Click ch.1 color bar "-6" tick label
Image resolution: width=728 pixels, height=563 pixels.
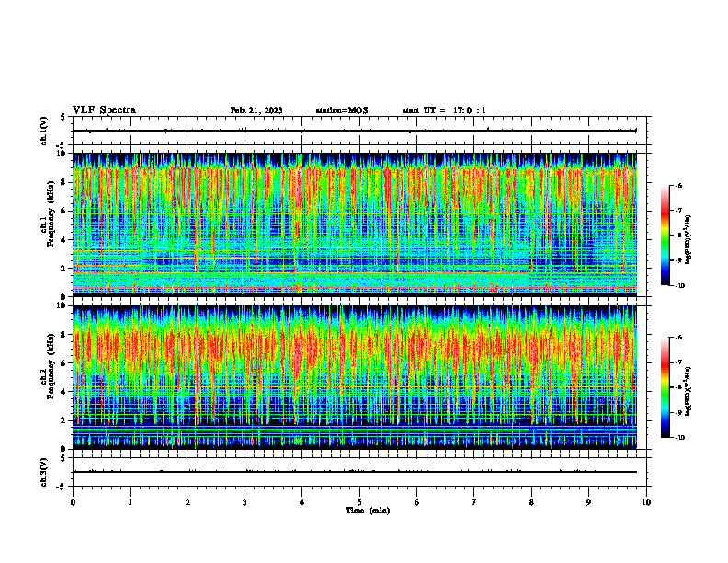678,185
